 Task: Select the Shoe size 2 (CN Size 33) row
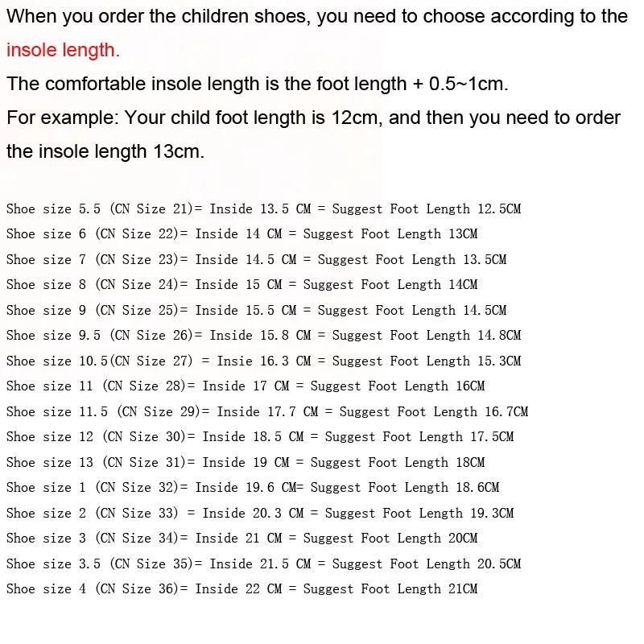coord(260,514)
